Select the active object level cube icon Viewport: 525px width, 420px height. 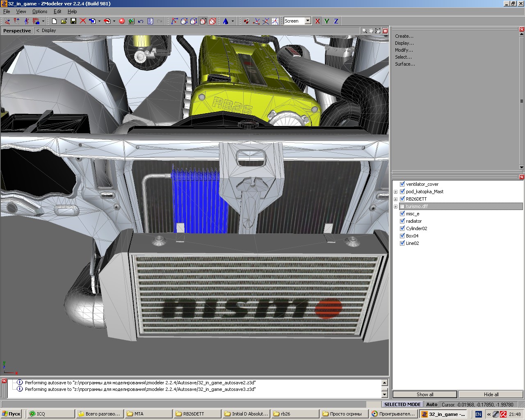pos(203,21)
